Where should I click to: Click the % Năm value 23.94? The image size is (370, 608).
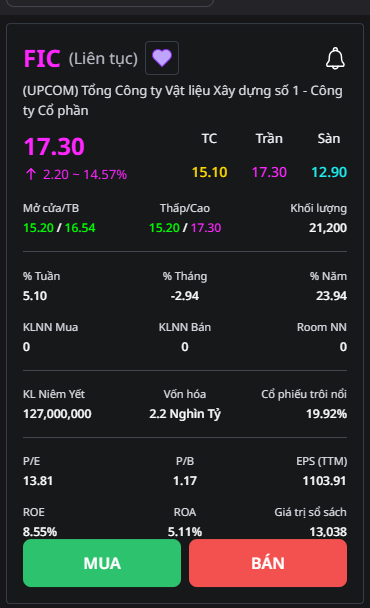click(331, 296)
